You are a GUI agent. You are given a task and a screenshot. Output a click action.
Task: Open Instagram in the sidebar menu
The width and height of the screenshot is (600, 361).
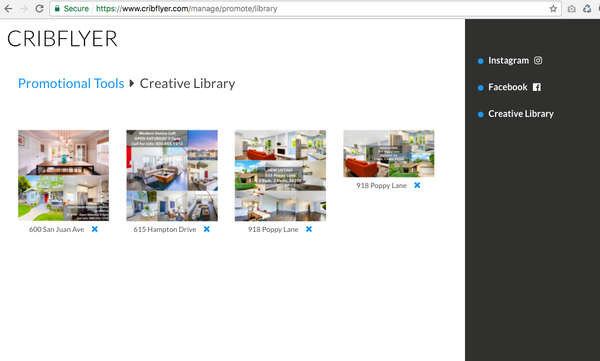click(x=509, y=60)
